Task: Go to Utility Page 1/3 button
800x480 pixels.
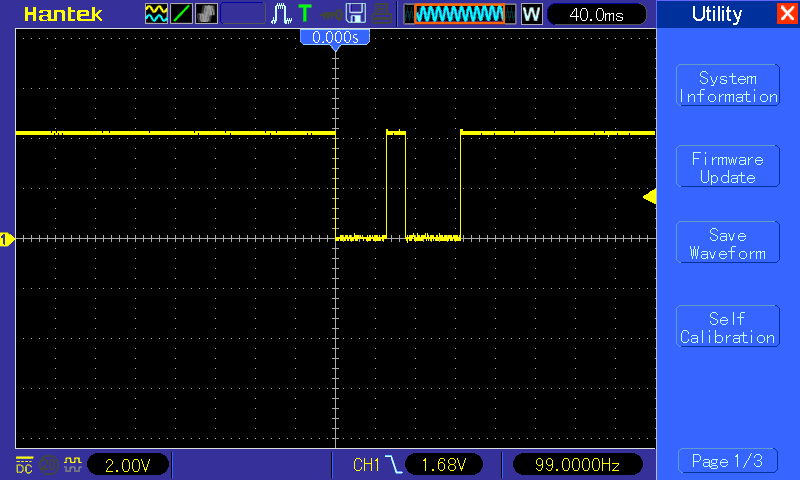Action: click(728, 461)
